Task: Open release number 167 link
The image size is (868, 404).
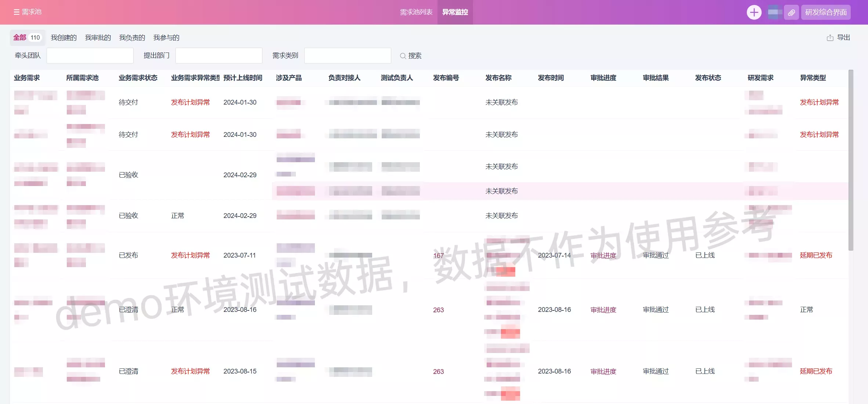Action: point(438,255)
